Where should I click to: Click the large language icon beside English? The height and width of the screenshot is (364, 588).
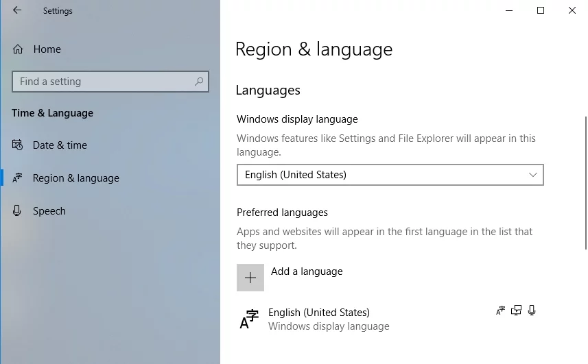[249, 319]
